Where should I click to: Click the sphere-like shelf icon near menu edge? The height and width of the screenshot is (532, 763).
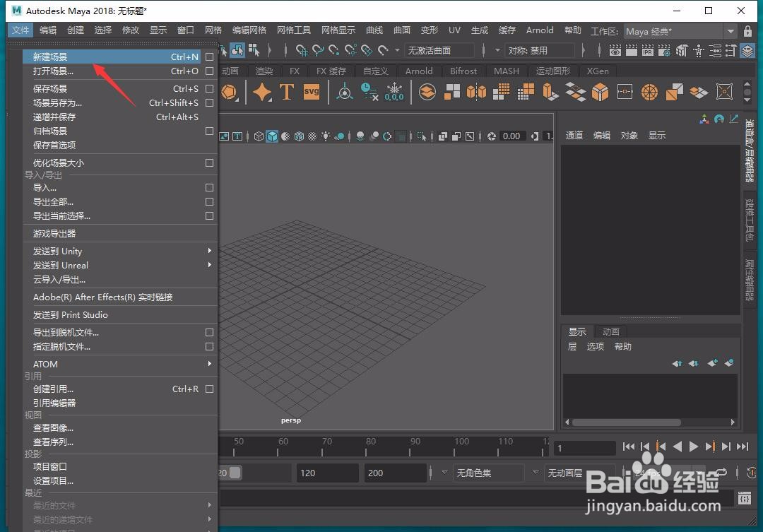click(x=229, y=92)
